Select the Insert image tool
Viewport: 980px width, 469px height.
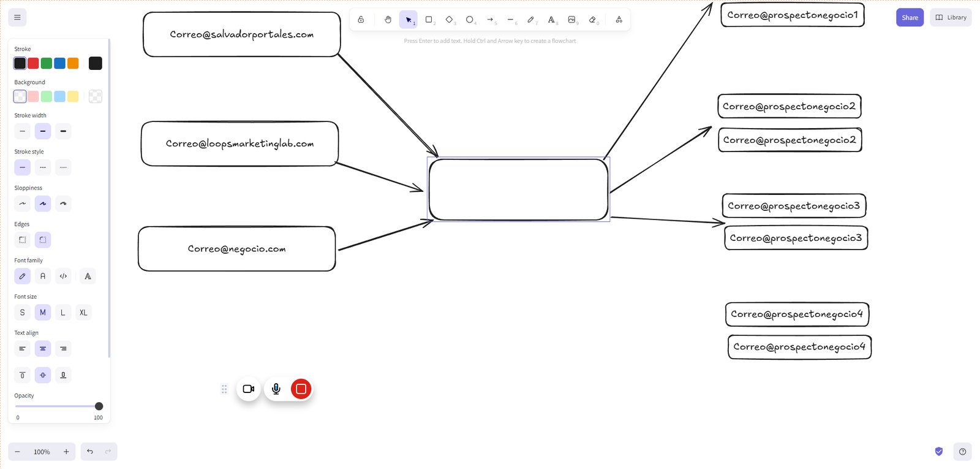coord(571,20)
